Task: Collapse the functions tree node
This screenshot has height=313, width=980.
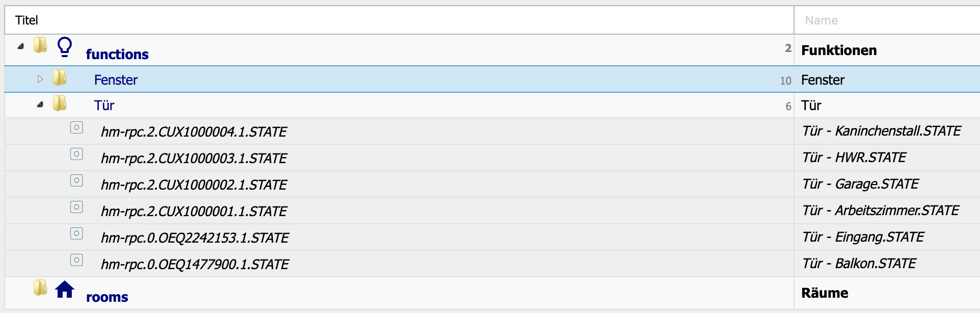Action: pos(21,46)
